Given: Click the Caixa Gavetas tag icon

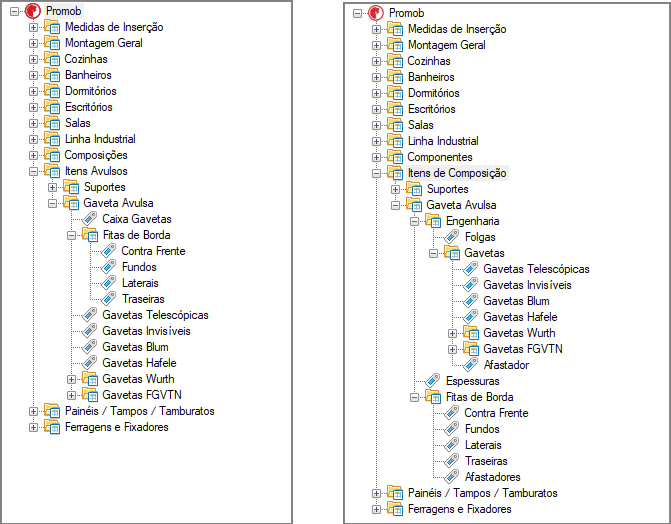Looking at the screenshot, I should pos(89,219).
